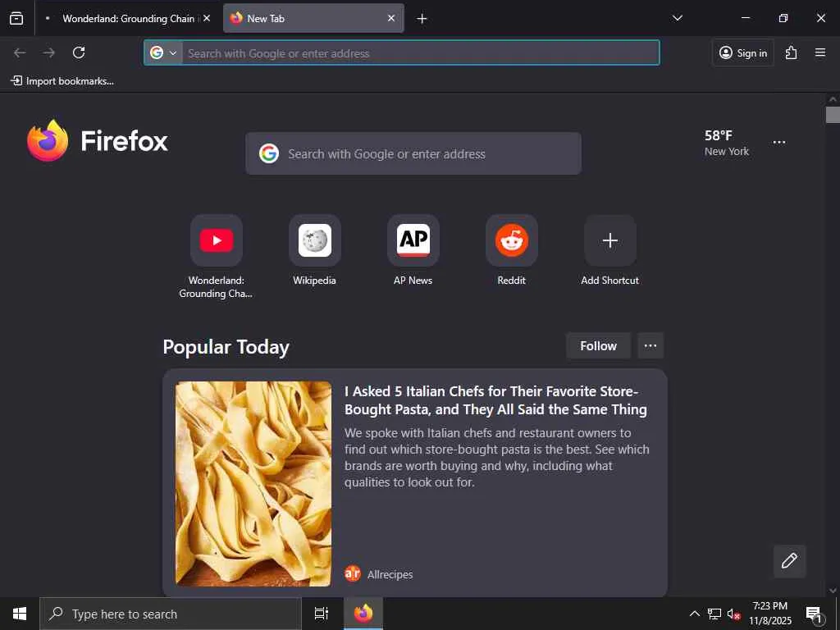The height and width of the screenshot is (630, 840).
Task: Click the muted volume tray icon
Action: (734, 614)
